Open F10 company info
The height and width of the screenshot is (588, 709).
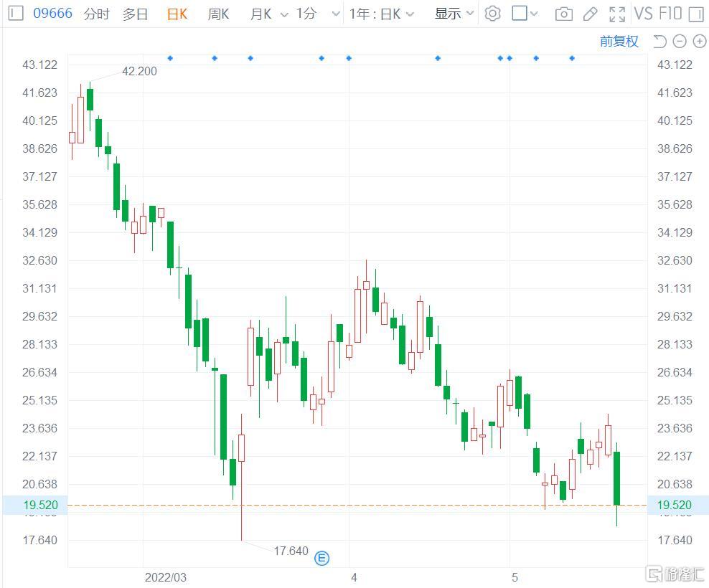(x=670, y=14)
